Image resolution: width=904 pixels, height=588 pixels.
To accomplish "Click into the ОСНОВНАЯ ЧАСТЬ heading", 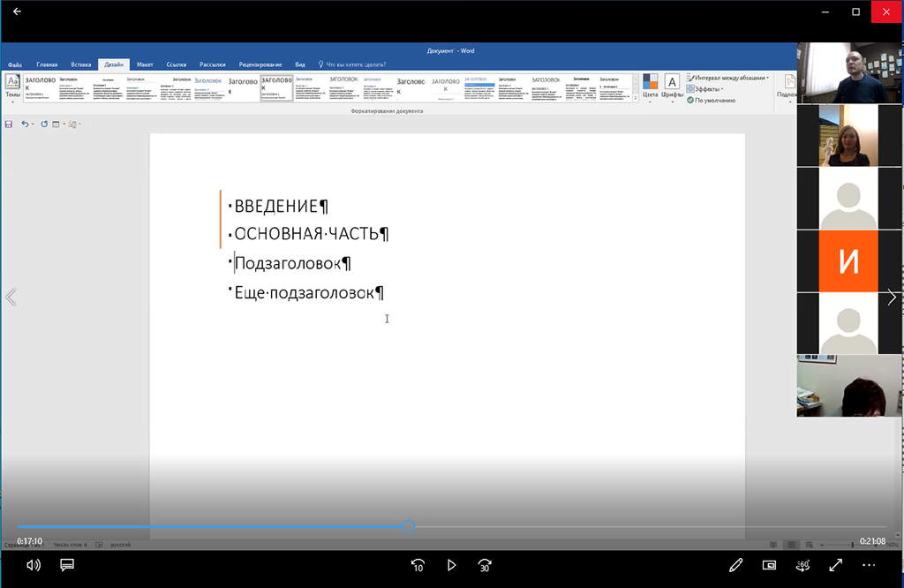I will (312, 233).
